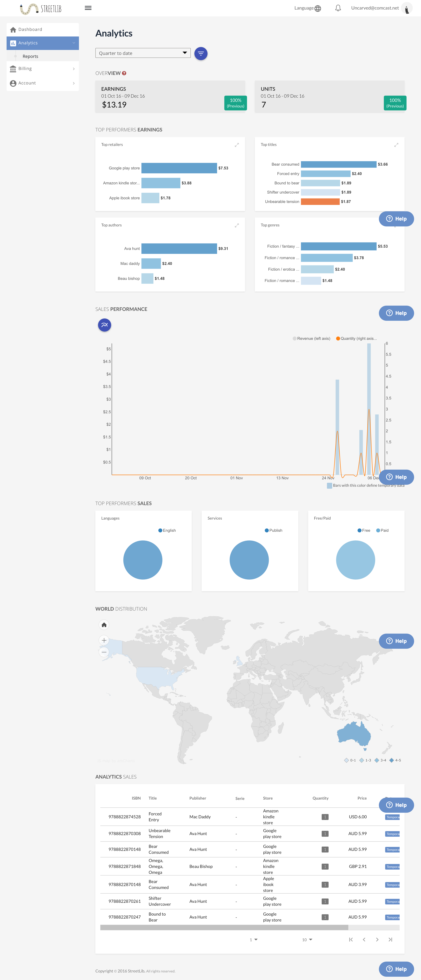
Task: Click the Unbearable tension orange bar
Action: (320, 202)
